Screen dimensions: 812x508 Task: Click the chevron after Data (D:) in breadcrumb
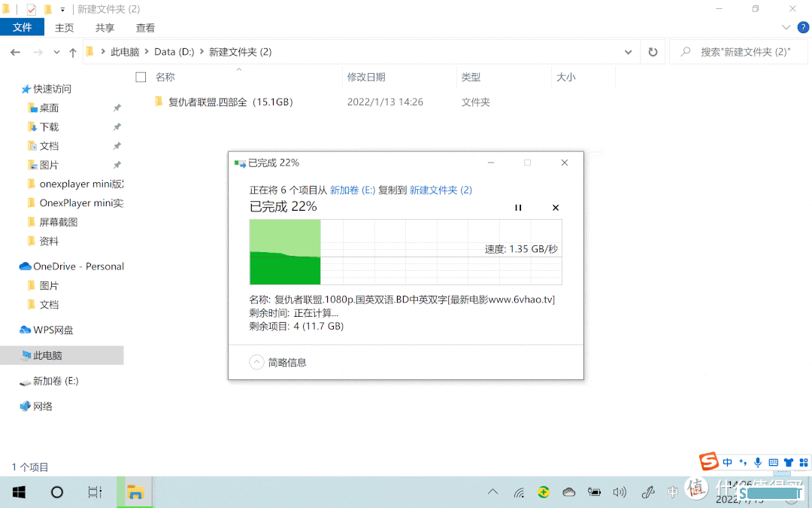202,52
